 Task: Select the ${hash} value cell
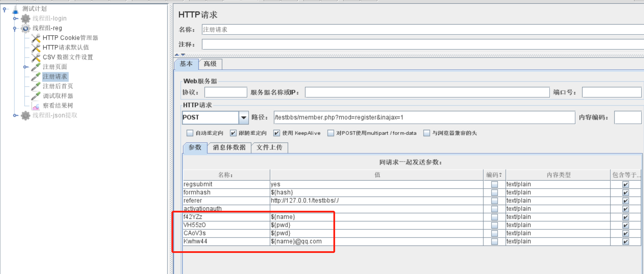point(377,192)
